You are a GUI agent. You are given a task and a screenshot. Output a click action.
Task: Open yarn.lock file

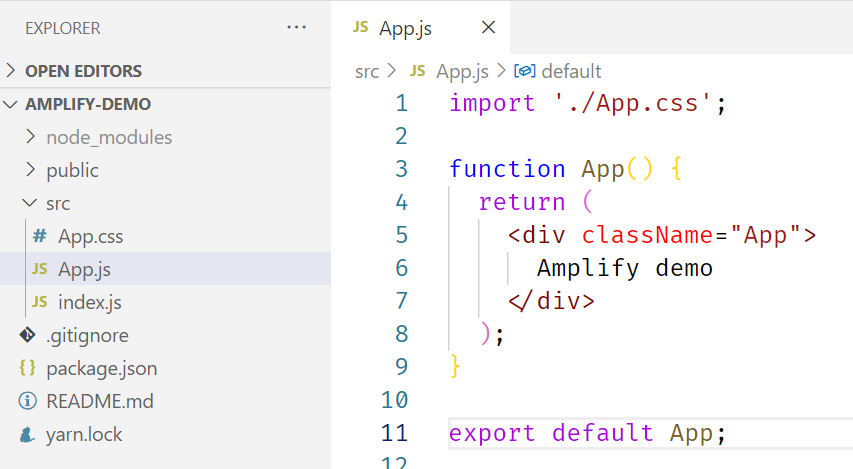(165, 434)
